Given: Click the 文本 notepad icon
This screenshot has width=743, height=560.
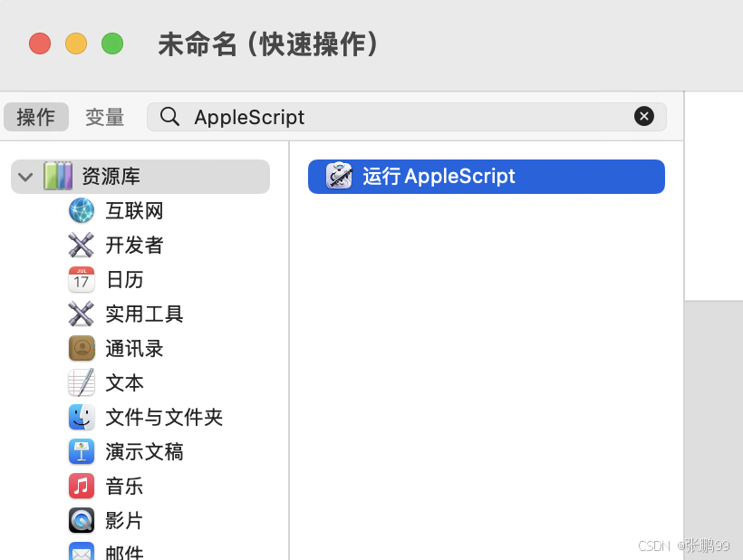Looking at the screenshot, I should (82, 382).
